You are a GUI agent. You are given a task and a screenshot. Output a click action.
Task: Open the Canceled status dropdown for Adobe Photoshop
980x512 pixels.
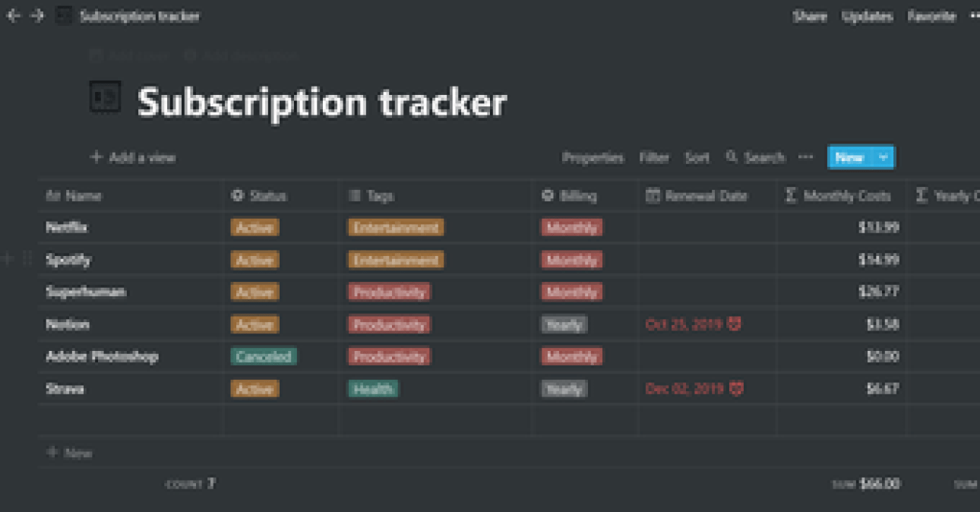pos(263,356)
